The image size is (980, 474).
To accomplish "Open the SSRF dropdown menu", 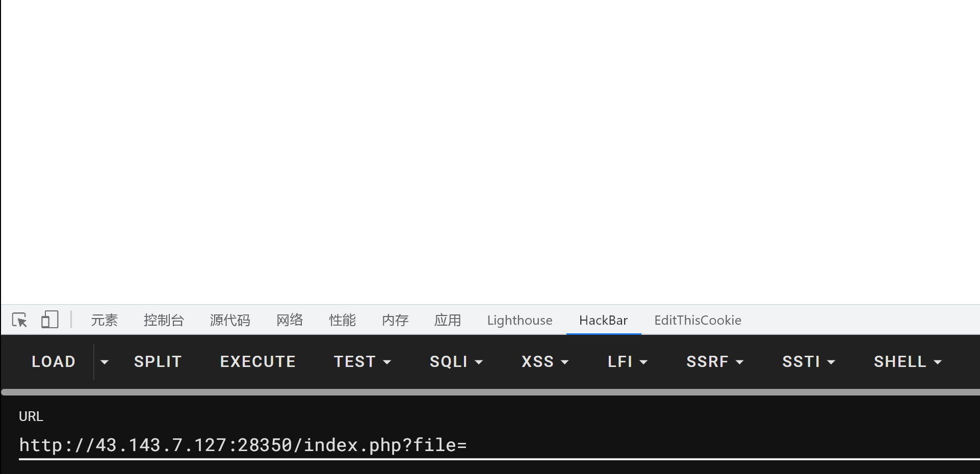I will pos(715,361).
